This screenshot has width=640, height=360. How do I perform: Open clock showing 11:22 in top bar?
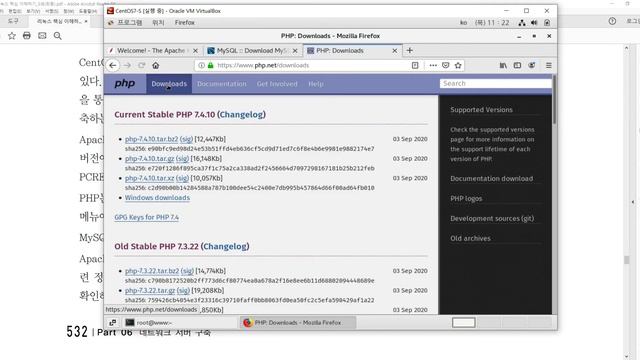click(492, 23)
